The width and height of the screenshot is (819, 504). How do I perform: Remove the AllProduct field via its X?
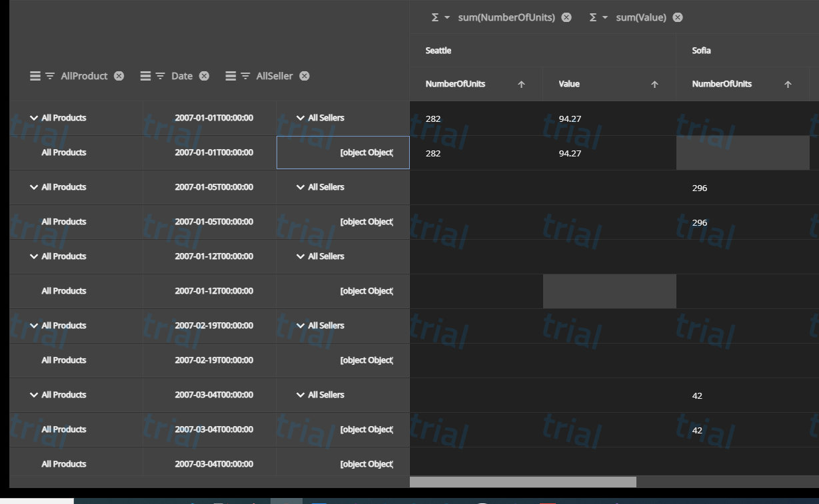[x=119, y=76]
